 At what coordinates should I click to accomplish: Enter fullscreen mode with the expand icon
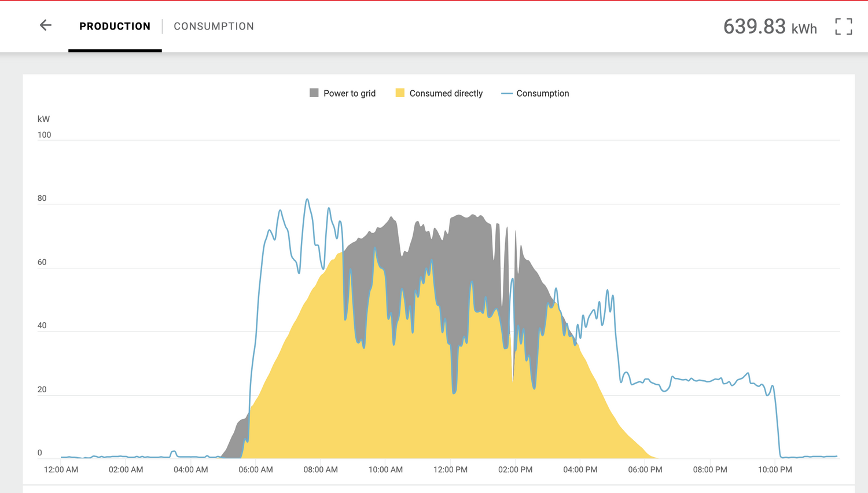tap(843, 26)
